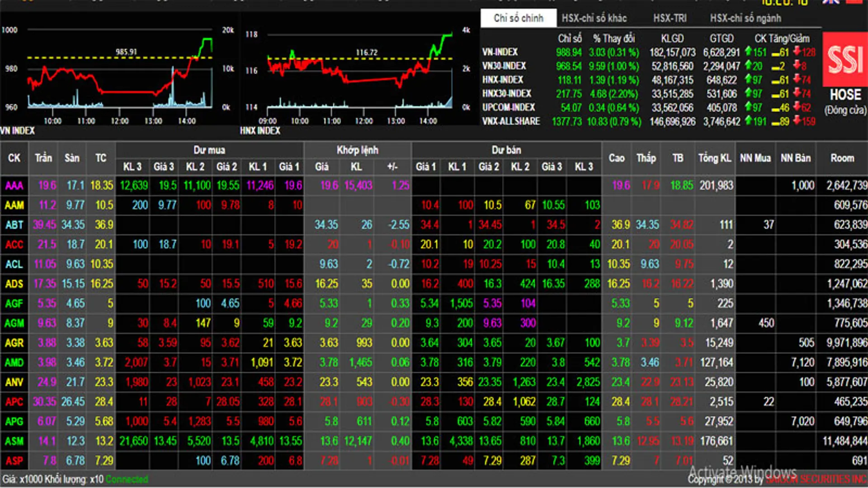Screen dimensions: 868x488
Task: Open stock ticker ASM
Action: [x=14, y=441]
